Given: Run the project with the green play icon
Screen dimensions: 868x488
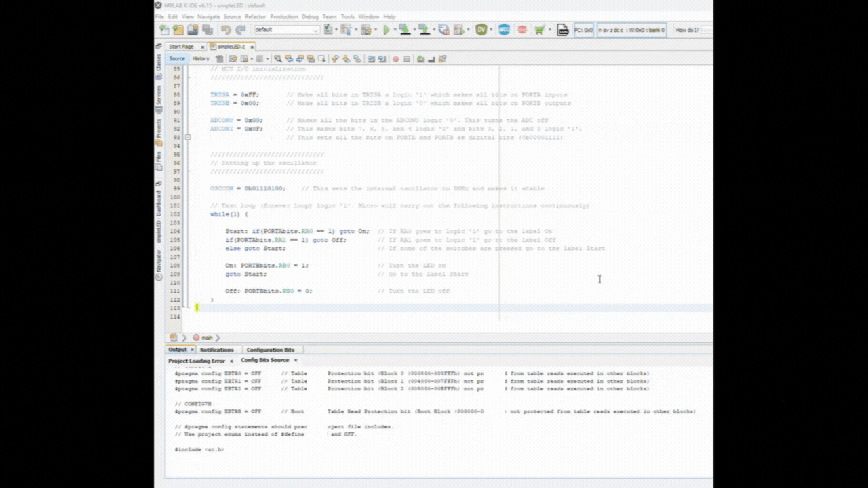Looking at the screenshot, I should click(387, 30).
